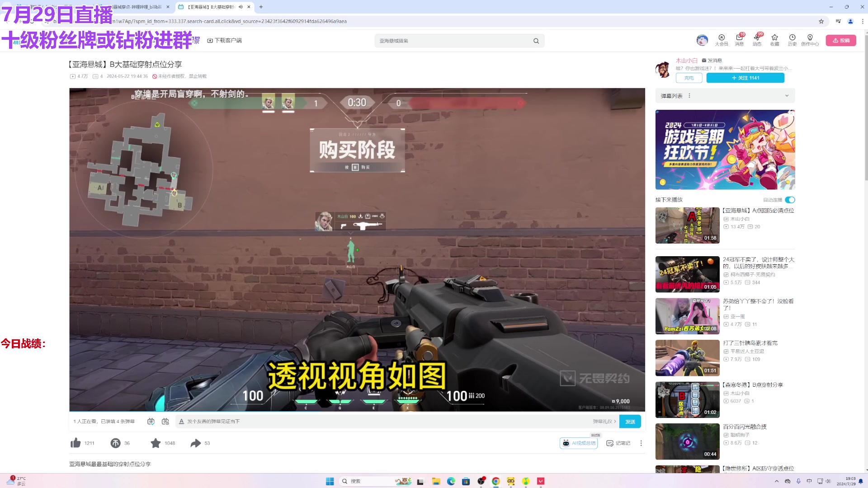
Task: Open the A点回防必清点位 video thumbnail
Action: point(687,225)
